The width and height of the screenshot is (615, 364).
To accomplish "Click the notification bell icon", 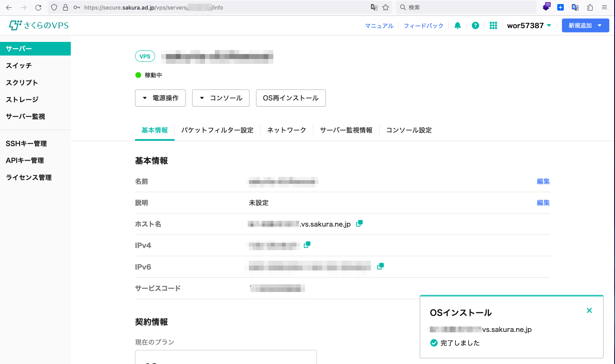I will coord(458,26).
